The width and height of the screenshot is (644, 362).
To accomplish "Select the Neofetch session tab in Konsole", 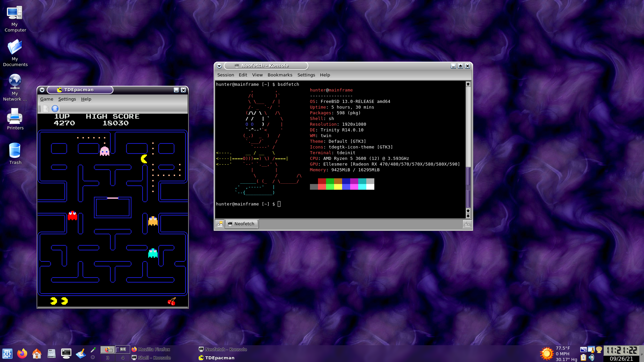I will point(241,224).
